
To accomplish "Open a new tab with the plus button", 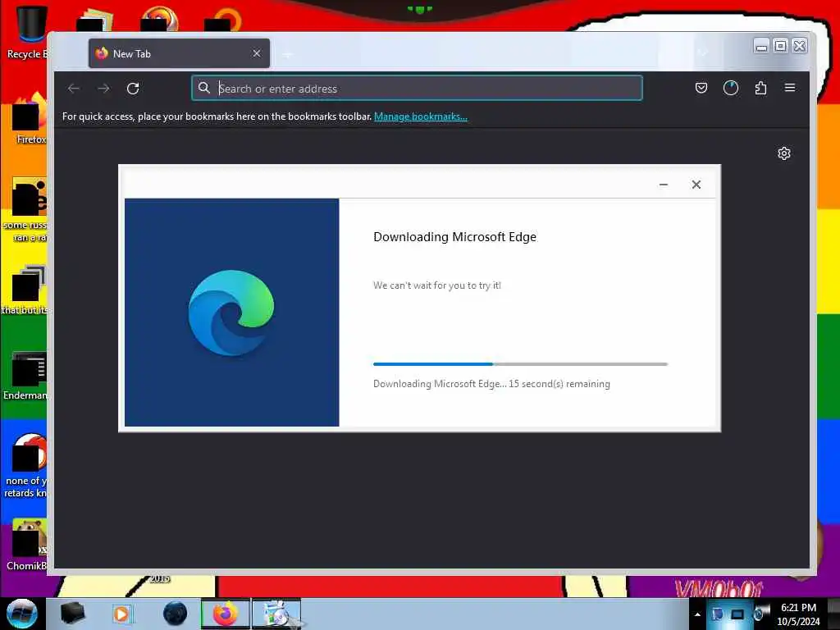I will tap(288, 54).
